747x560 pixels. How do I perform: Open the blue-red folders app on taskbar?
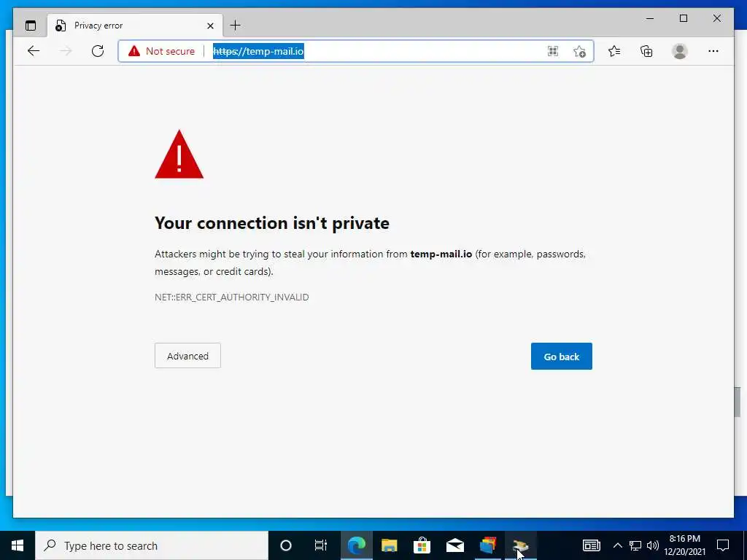pyautogui.click(x=488, y=545)
